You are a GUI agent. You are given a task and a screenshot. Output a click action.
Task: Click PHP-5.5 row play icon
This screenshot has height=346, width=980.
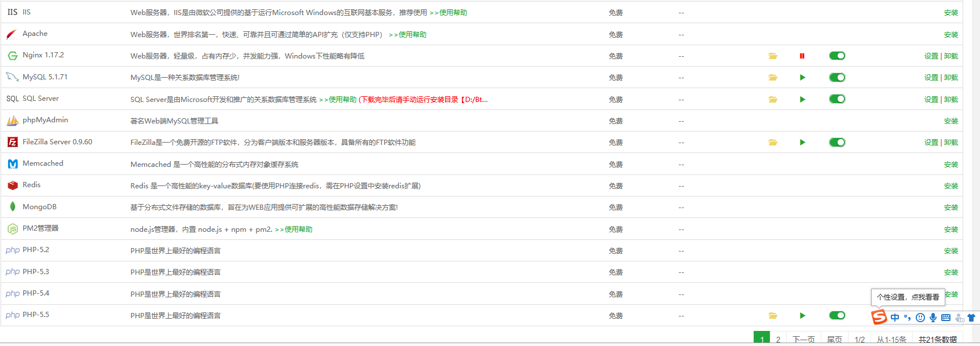coord(802,316)
